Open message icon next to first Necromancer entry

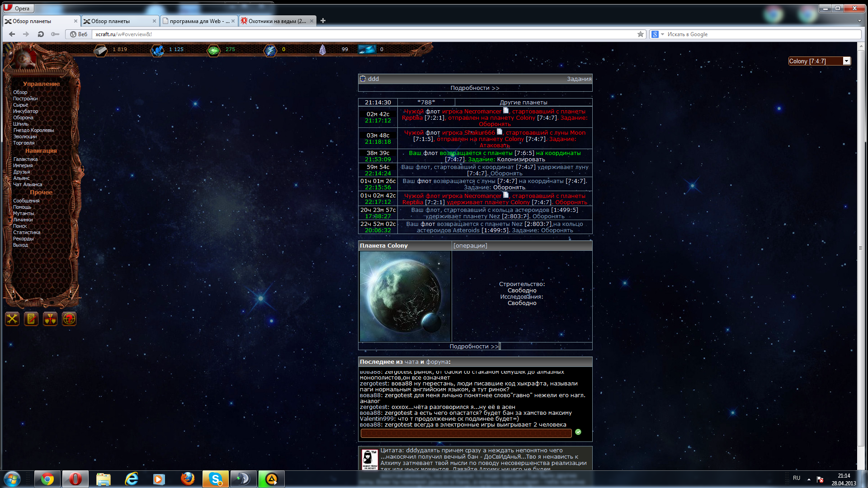tap(506, 111)
